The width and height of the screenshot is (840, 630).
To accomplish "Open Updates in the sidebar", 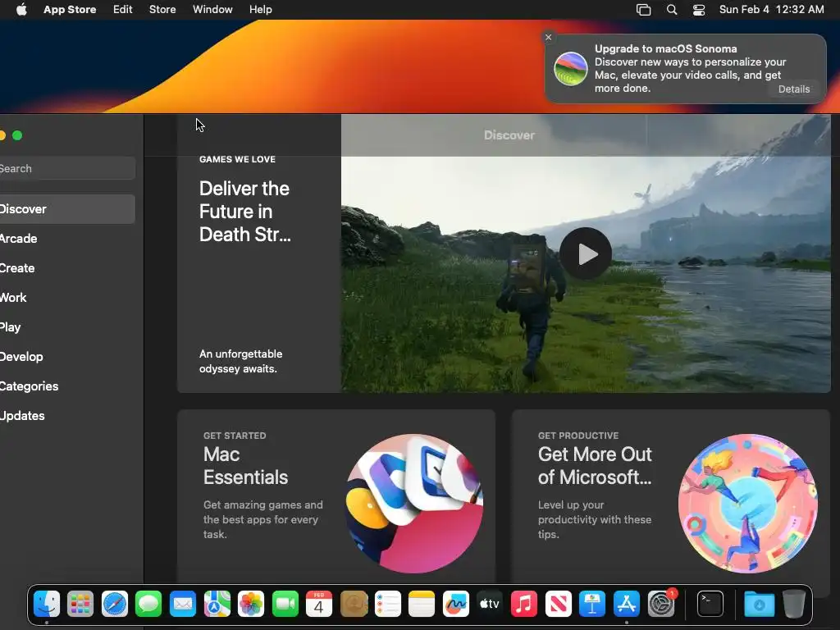I will 66,415.
